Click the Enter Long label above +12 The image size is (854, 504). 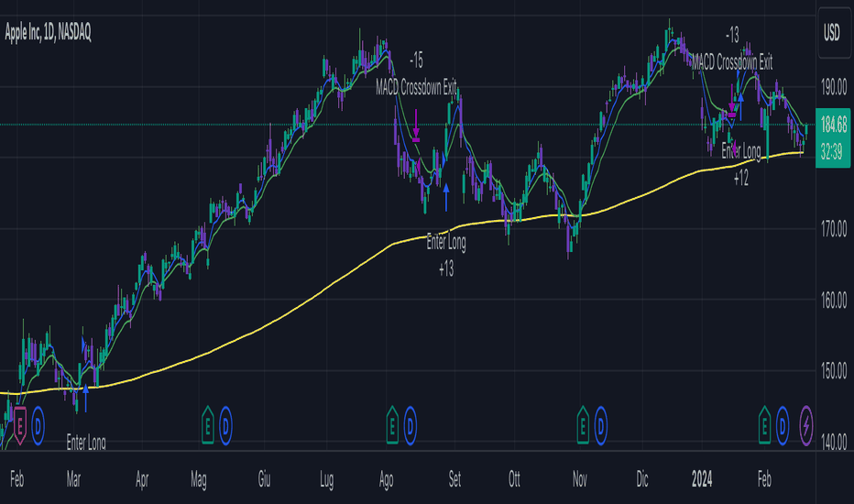(741, 151)
